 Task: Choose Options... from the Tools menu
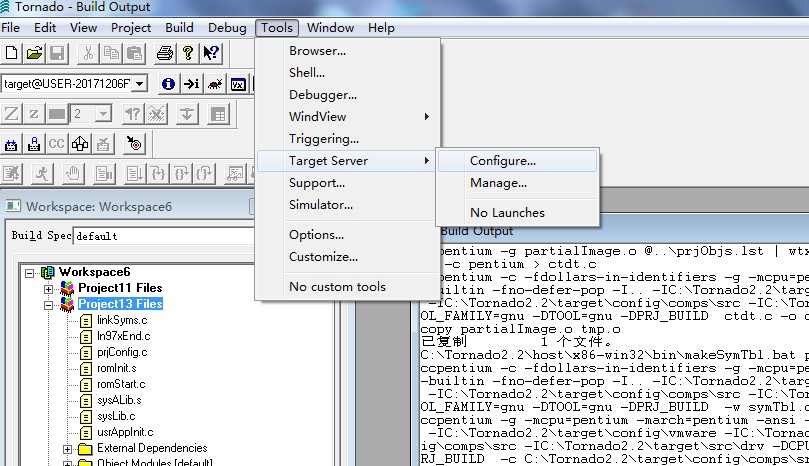[x=347, y=235]
